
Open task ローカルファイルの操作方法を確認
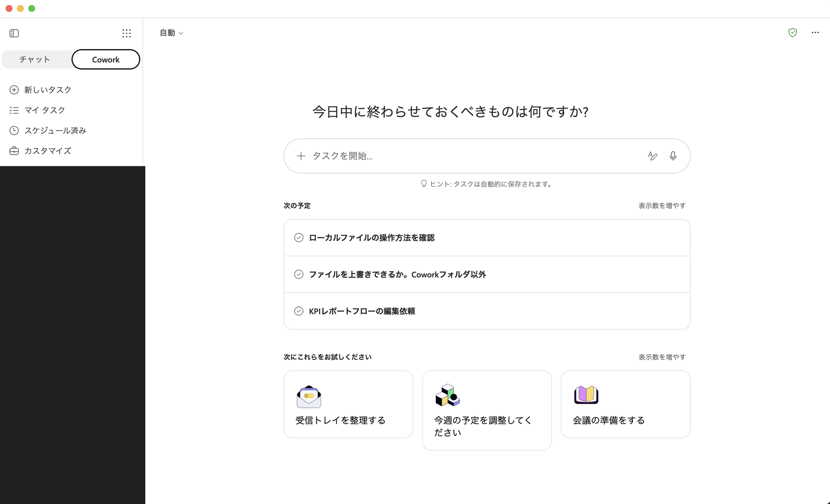tap(487, 237)
